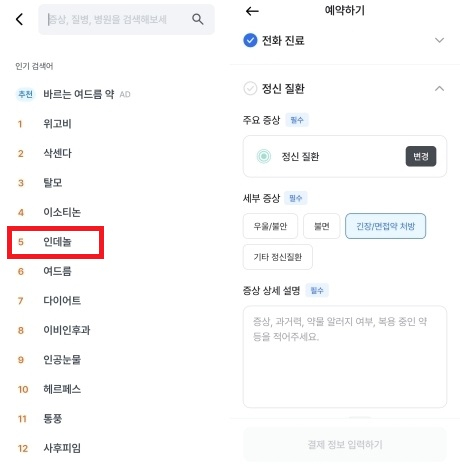Select the 불면 symptom chip

point(322,226)
